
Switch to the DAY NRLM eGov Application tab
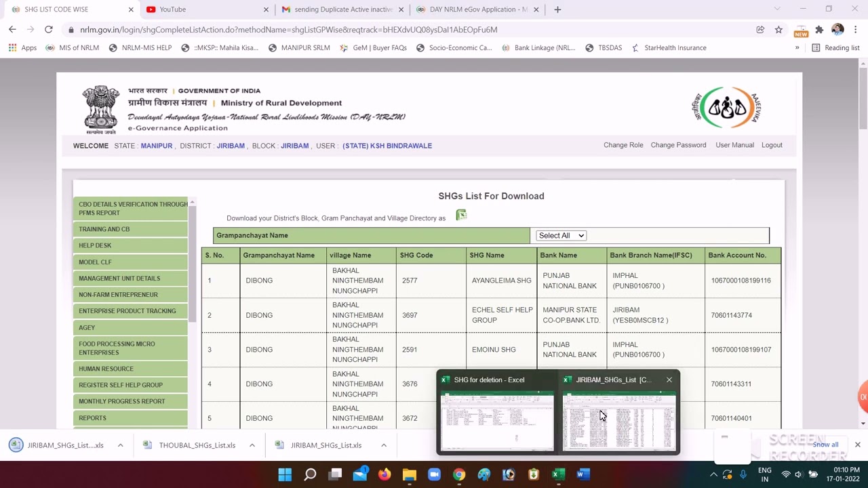(477, 9)
